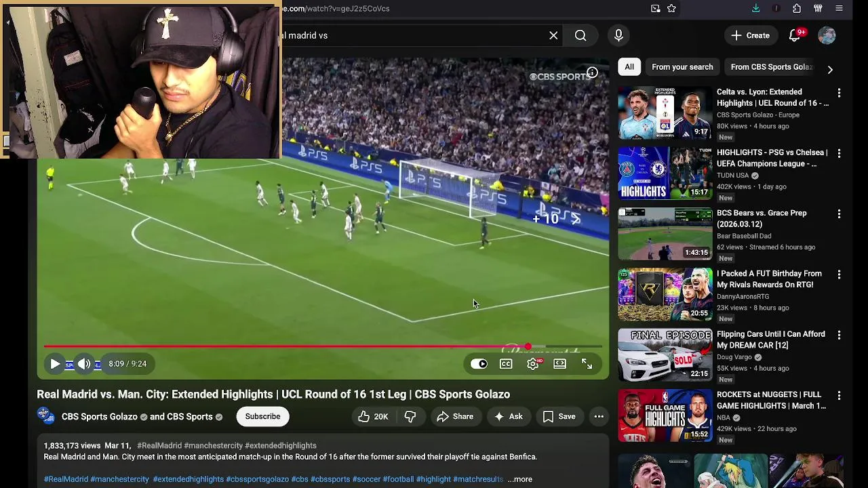Open the Celta vs. Lyon Extended Highlights title
The height and width of the screenshot is (488, 868).
(x=772, y=98)
